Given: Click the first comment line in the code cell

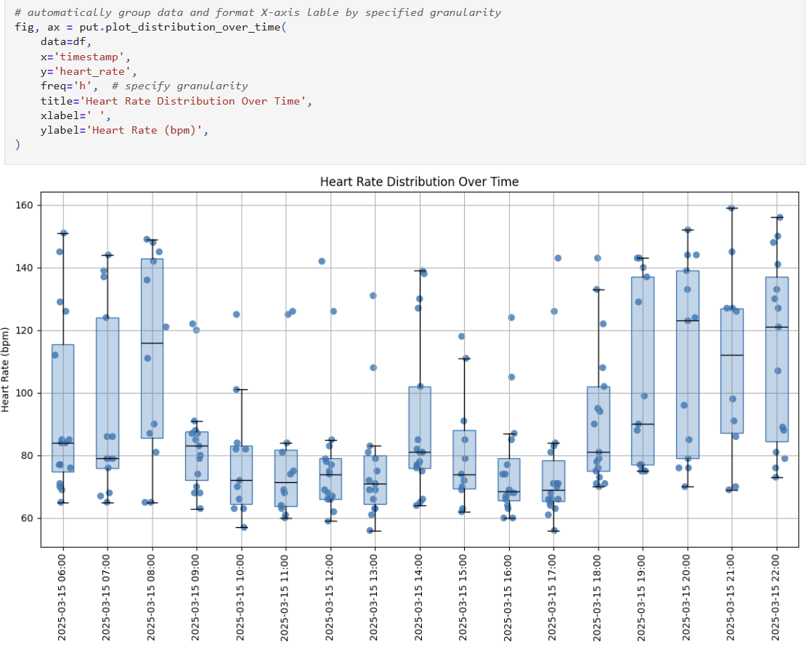Looking at the screenshot, I should pyautogui.click(x=258, y=12).
